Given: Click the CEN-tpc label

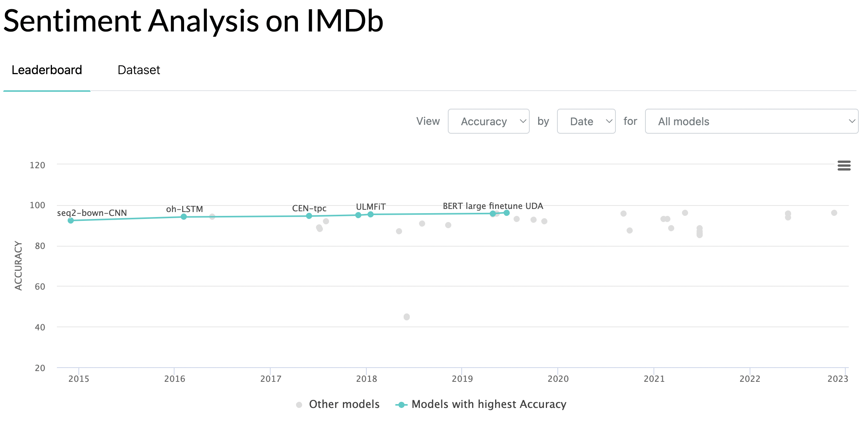Looking at the screenshot, I should (x=309, y=208).
